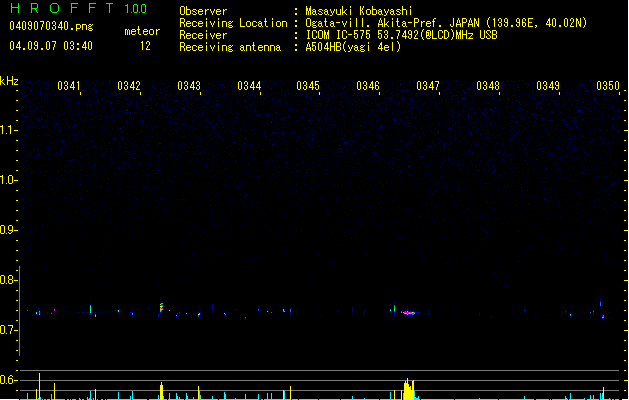Select the ICOM IC-575 53.7492 MHz USB text

pos(401,35)
